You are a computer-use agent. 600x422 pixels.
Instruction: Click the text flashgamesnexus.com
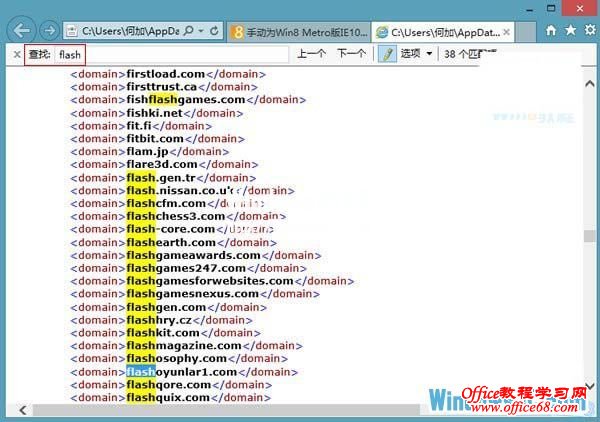point(192,294)
